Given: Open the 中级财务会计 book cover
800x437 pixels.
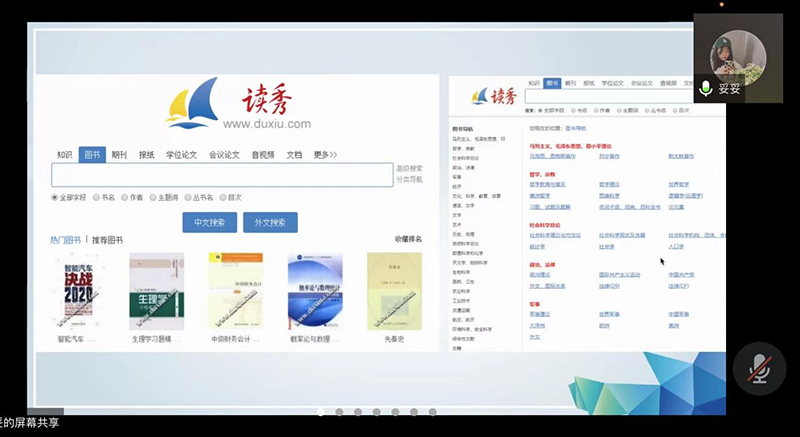Looking at the screenshot, I should click(236, 291).
